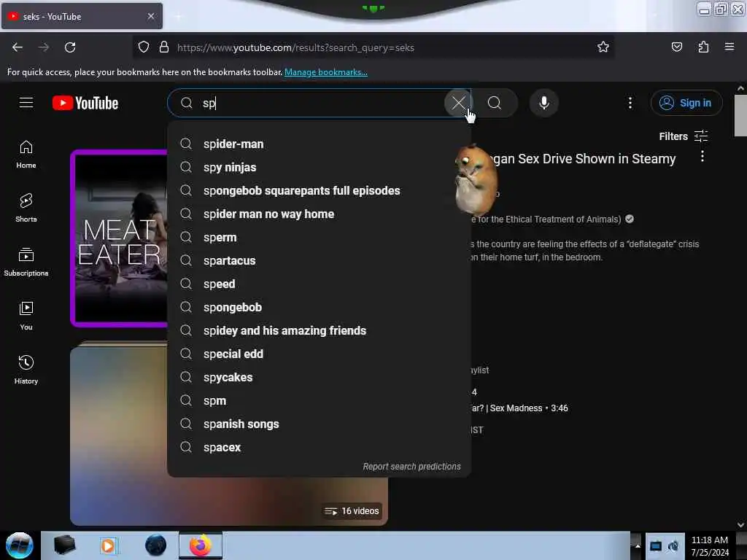The image size is (747, 560).
Task: Clear the search query with the X button
Action: pos(458,103)
